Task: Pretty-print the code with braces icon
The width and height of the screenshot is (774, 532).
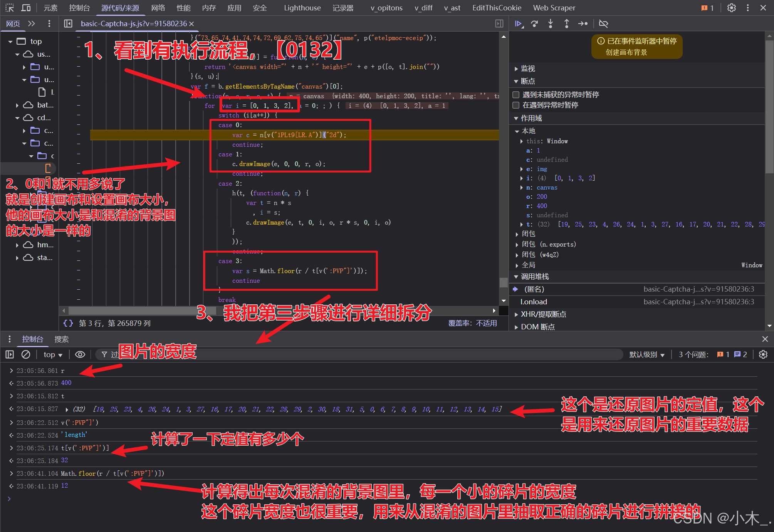Action: pyautogui.click(x=68, y=323)
